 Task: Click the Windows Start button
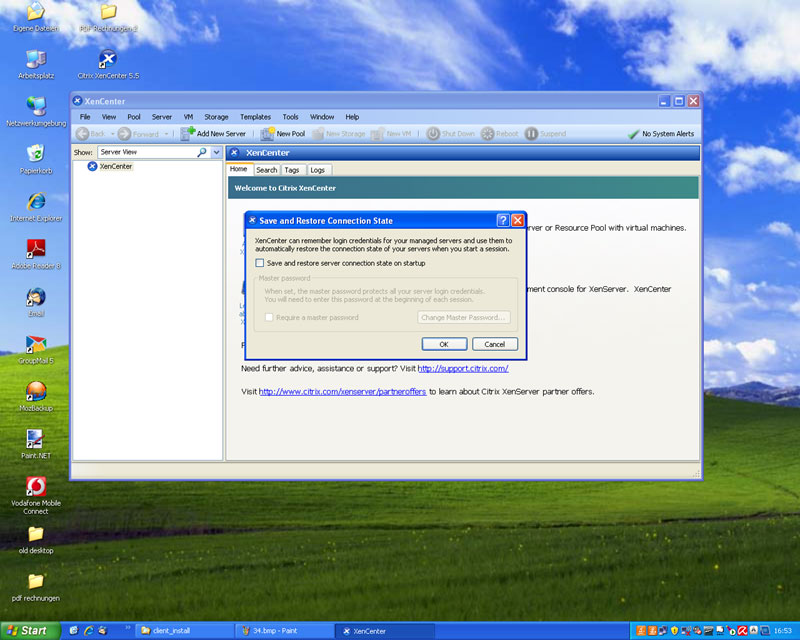click(x=30, y=631)
